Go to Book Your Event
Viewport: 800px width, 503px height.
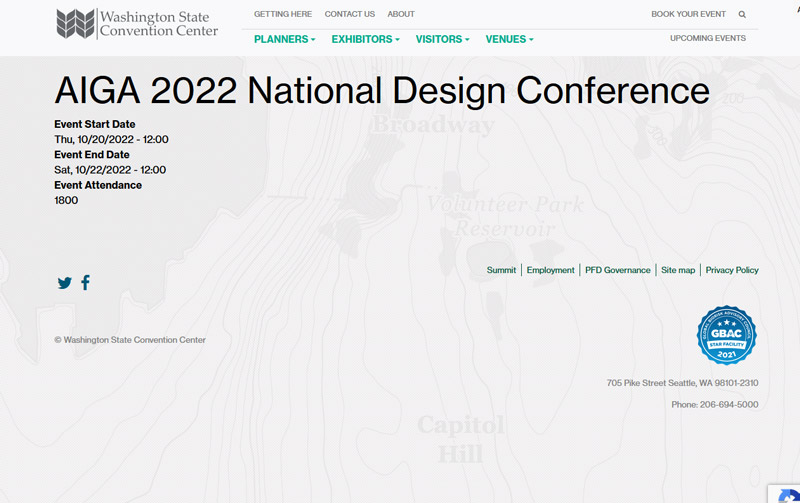click(688, 14)
